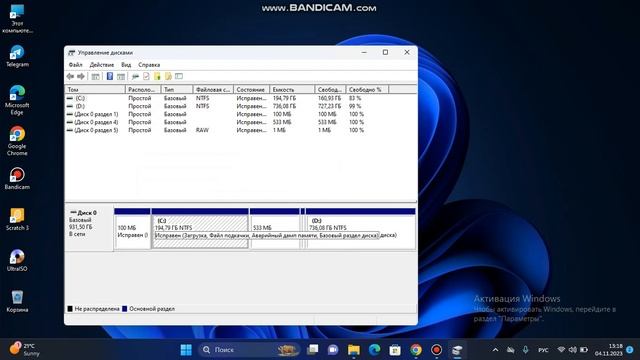
Task: Click the Back arrow in Disk Management toolbar
Action: [70, 76]
